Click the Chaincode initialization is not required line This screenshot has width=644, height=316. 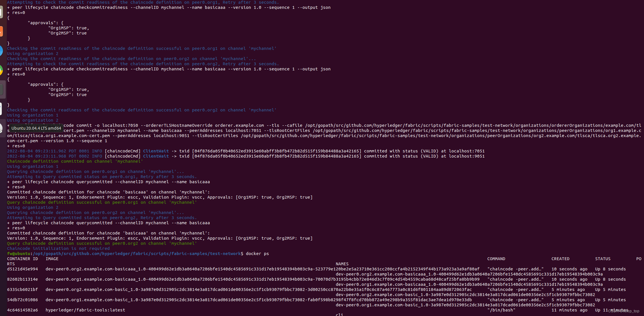58,248
